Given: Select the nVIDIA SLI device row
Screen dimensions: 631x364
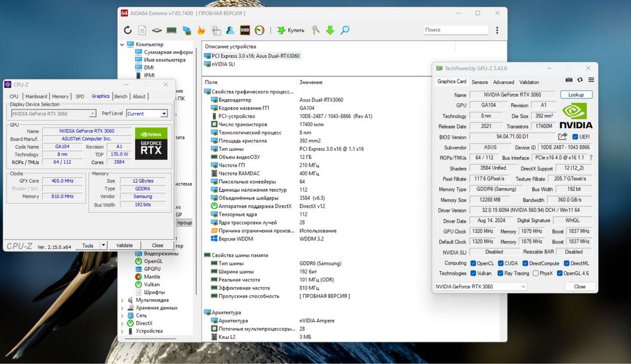Looking at the screenshot, I should click(x=220, y=64).
